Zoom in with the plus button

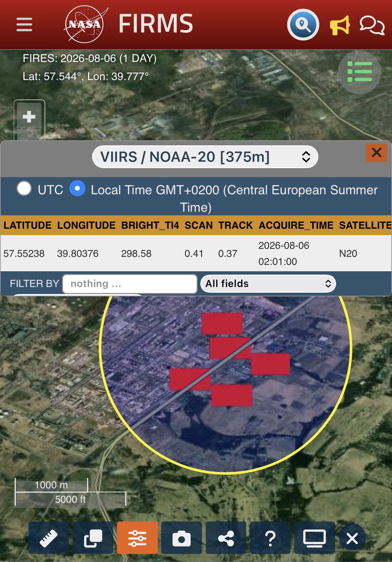coord(29,117)
